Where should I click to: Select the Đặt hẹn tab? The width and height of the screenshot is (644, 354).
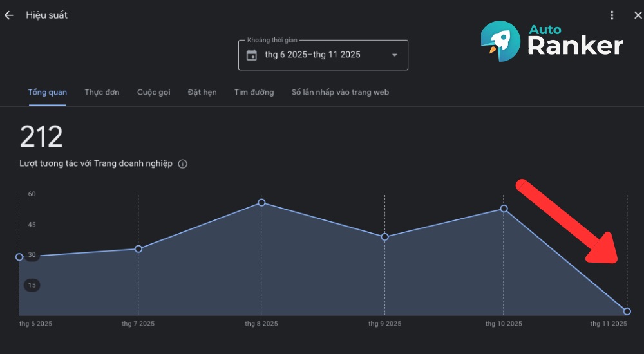click(x=202, y=92)
